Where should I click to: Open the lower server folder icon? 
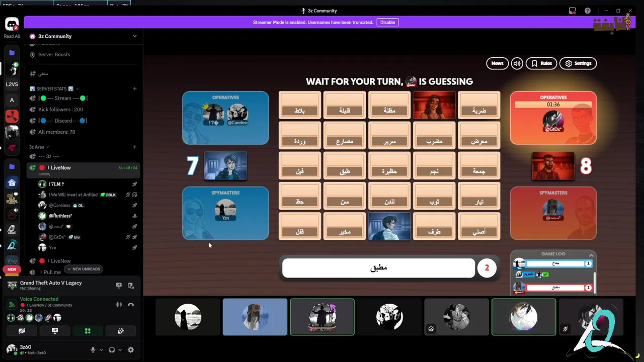coord(12,166)
